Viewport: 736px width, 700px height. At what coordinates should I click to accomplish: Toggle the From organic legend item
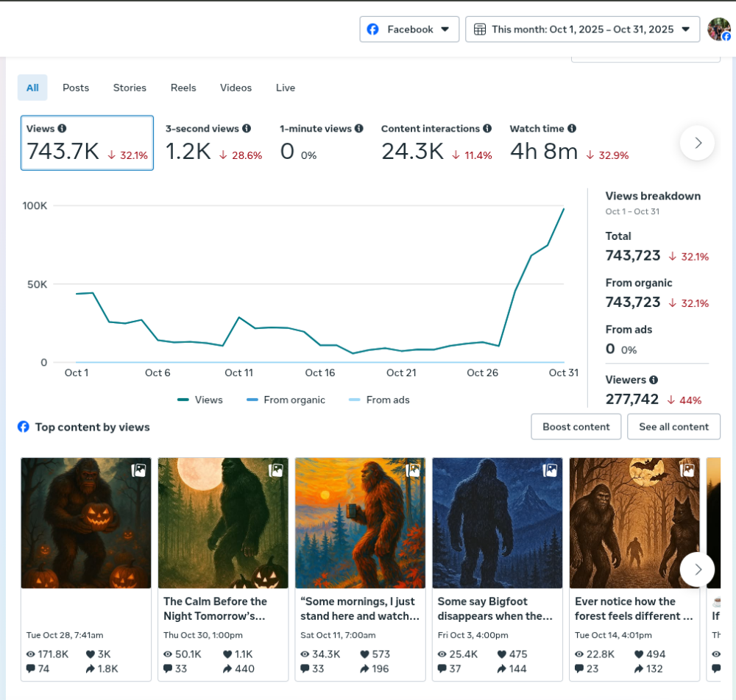pyautogui.click(x=286, y=400)
